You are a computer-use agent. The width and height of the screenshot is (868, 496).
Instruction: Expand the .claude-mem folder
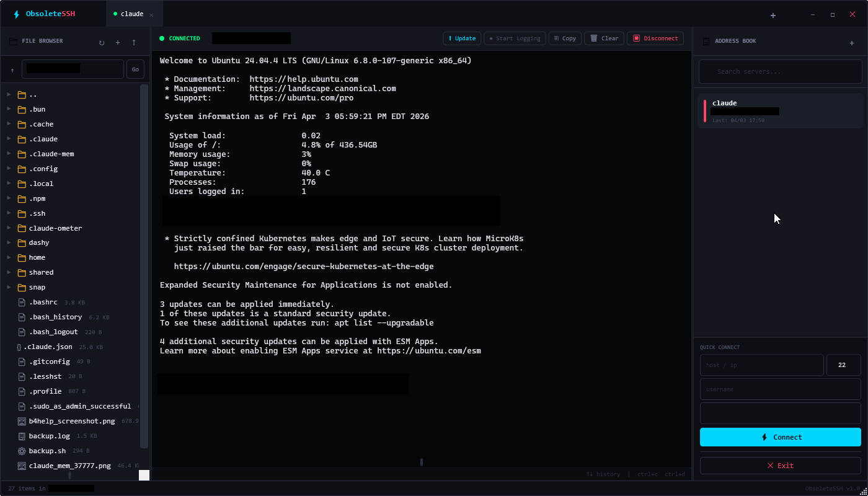pyautogui.click(x=9, y=154)
